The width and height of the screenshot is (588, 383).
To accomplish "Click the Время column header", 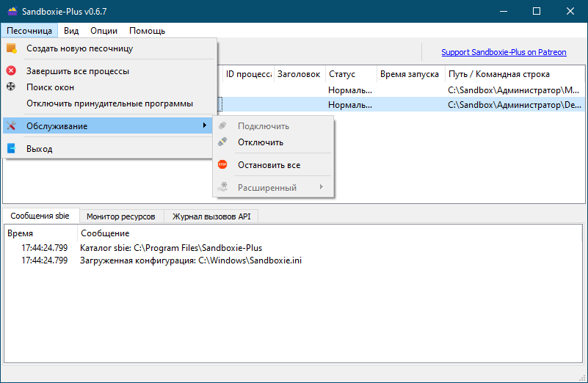I will coord(40,233).
